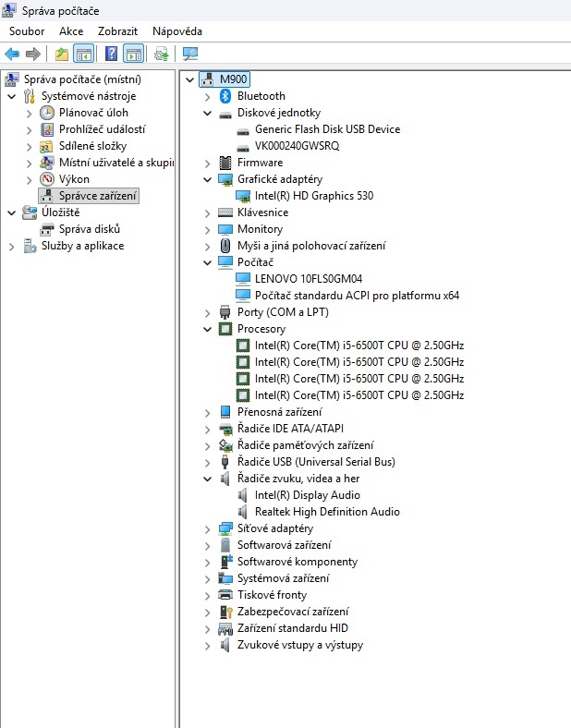Toggle the console tree pane toolbar icon
The image size is (571, 728).
click(x=84, y=54)
